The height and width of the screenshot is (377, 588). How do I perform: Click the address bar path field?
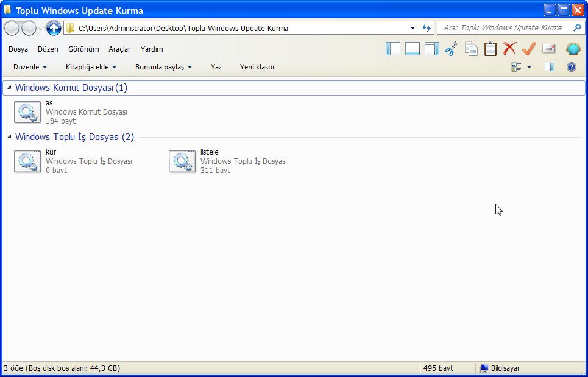[x=241, y=28]
